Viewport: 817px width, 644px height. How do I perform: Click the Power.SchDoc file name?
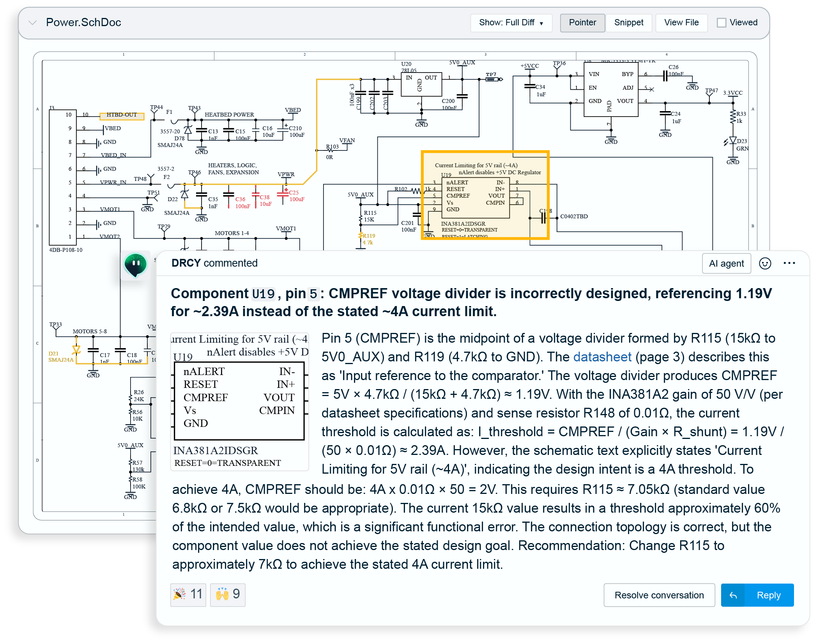point(83,23)
